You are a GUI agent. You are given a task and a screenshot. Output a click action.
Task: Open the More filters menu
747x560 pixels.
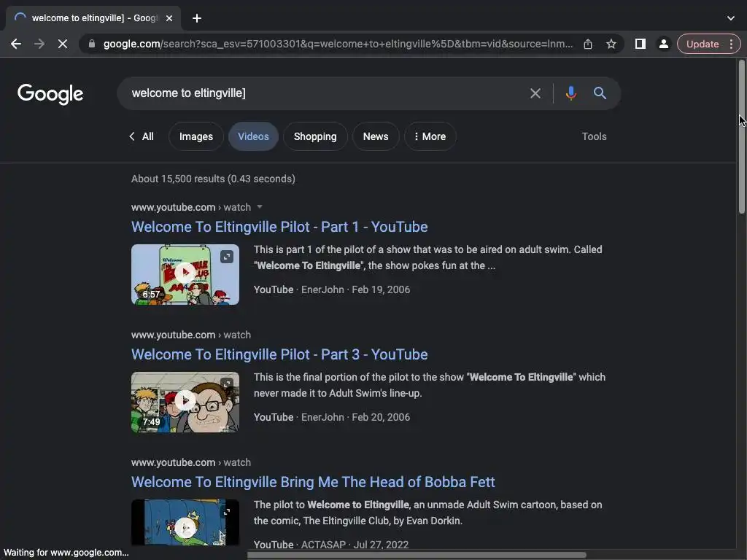point(430,136)
